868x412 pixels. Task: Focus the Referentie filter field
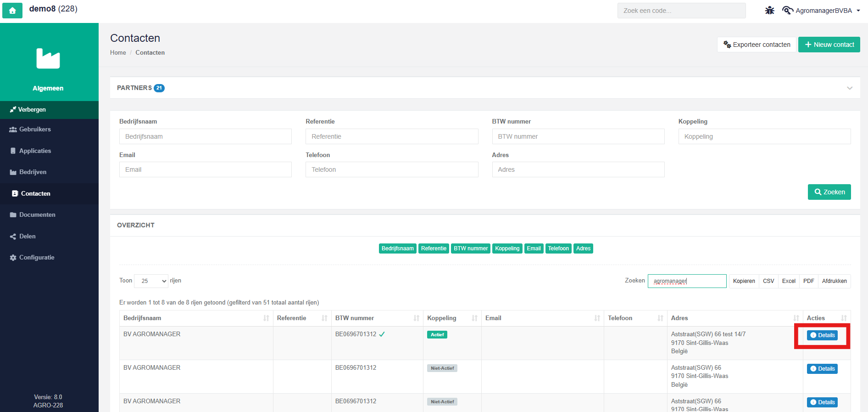pos(392,136)
